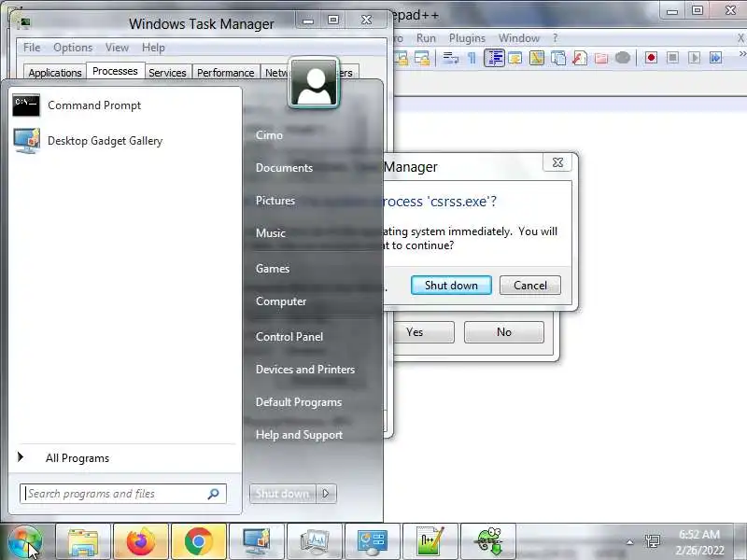
Task: Click the Start menu Shut down button
Action: point(283,494)
